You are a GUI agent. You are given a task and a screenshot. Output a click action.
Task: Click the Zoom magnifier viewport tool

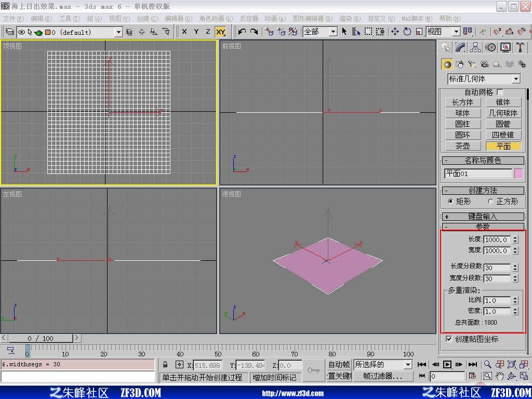click(487, 364)
